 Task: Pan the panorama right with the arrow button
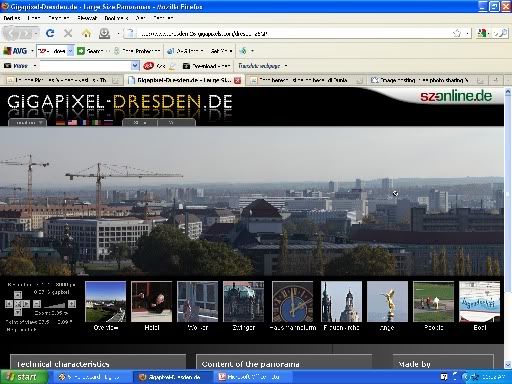click(x=26, y=304)
